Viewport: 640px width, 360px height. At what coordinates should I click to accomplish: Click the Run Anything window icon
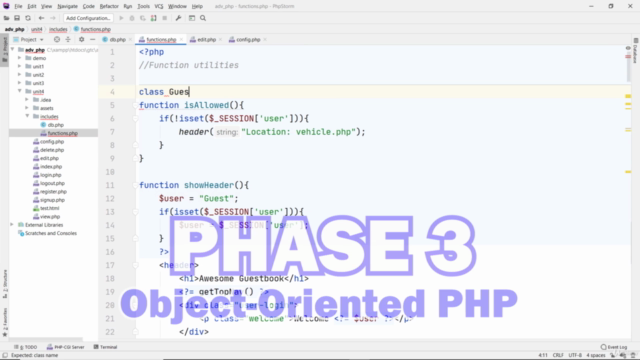click(192, 18)
